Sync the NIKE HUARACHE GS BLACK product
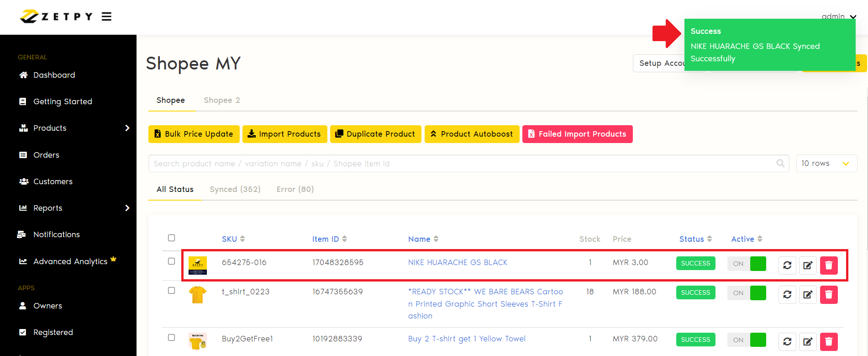 (x=787, y=265)
